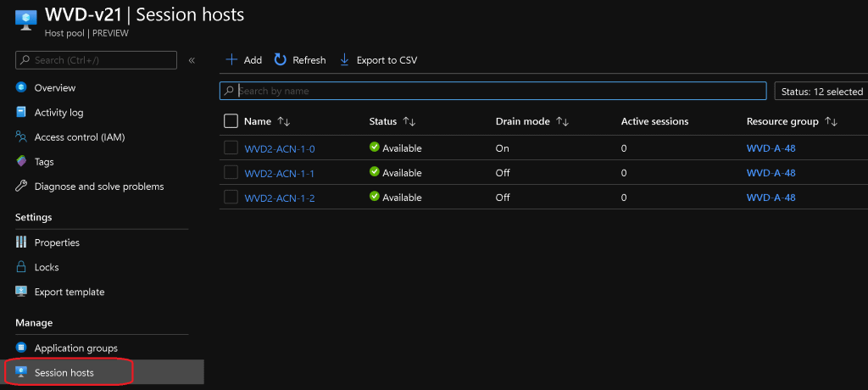
Task: Open WVD-A-48 resource group for WVD2-ACN-1-2
Action: click(x=771, y=198)
